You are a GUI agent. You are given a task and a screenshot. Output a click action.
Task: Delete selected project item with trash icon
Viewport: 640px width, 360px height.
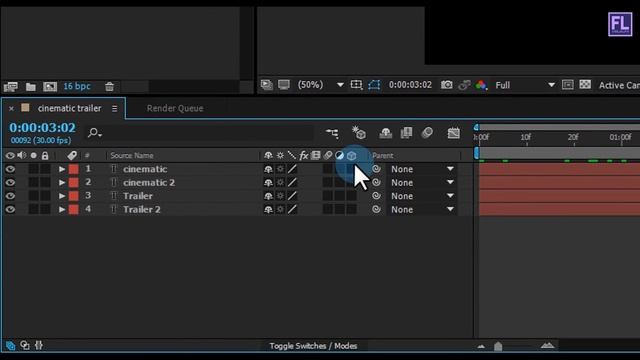coord(109,87)
